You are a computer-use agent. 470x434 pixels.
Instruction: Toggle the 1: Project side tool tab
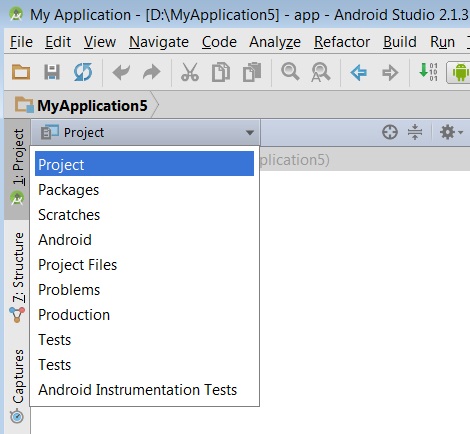point(17,168)
